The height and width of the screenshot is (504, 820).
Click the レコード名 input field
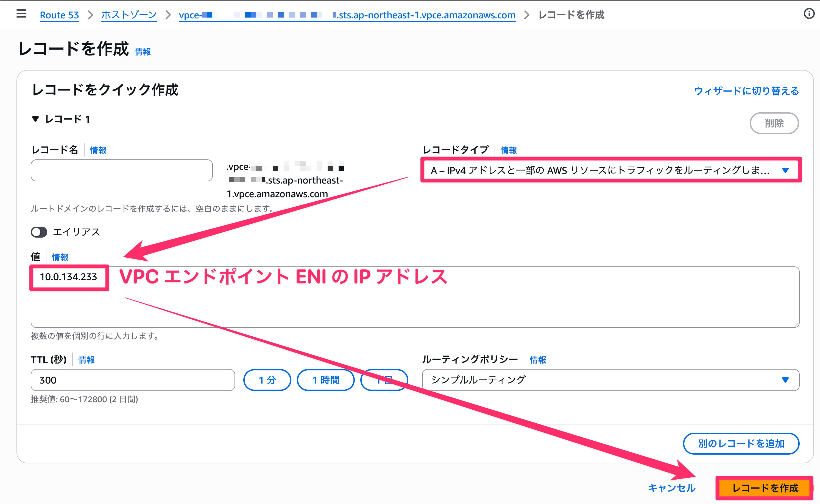(x=121, y=170)
